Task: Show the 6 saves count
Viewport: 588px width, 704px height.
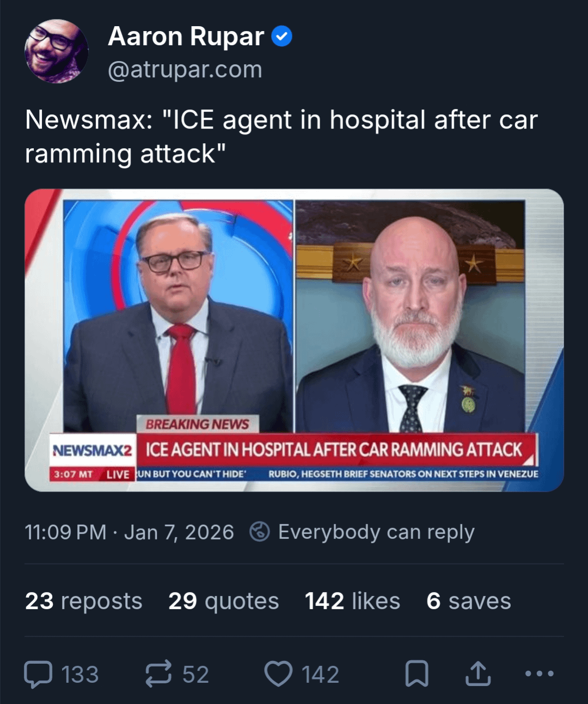Action: click(x=469, y=601)
